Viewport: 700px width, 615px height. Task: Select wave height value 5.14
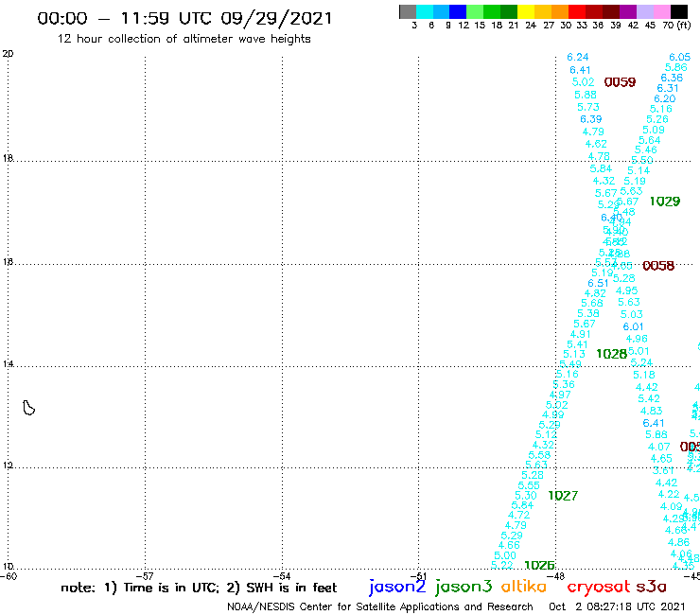point(639,170)
